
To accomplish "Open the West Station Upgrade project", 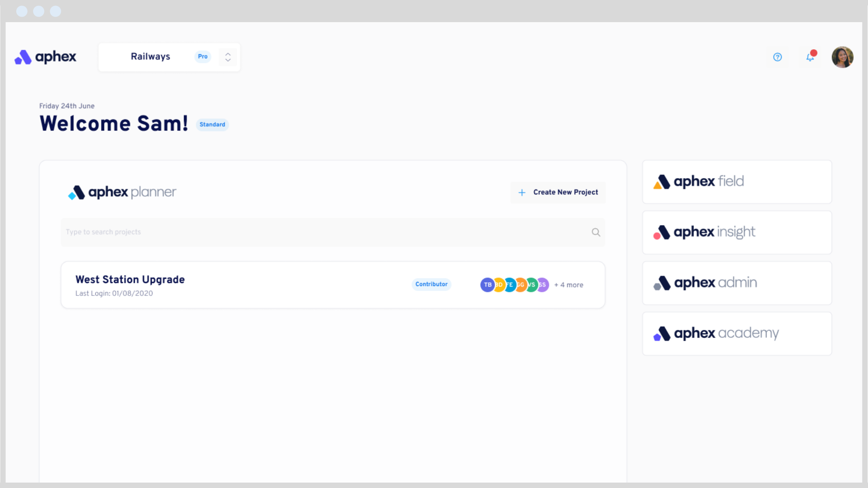I will tap(333, 285).
